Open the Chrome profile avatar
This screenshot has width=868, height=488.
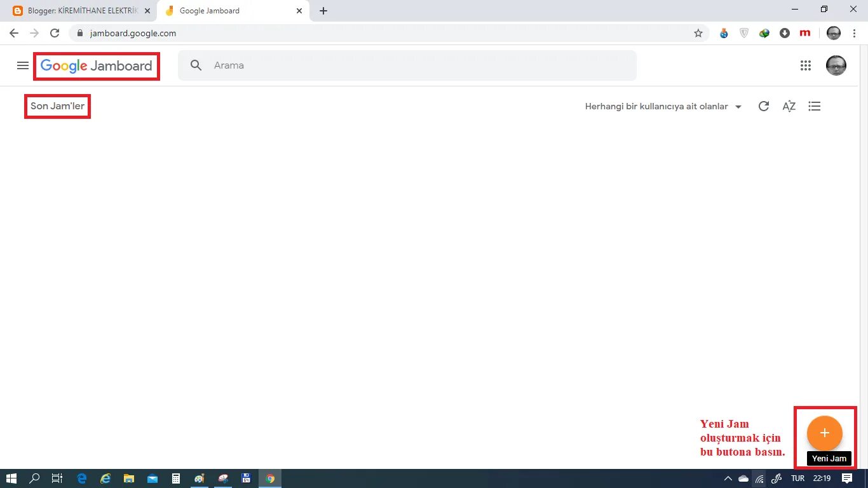point(834,33)
